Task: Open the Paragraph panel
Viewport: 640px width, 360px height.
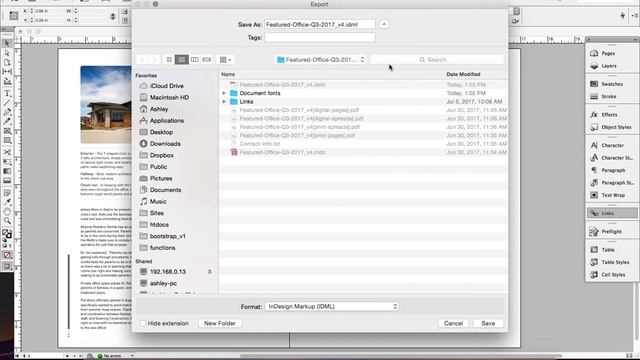Action: tap(612, 170)
